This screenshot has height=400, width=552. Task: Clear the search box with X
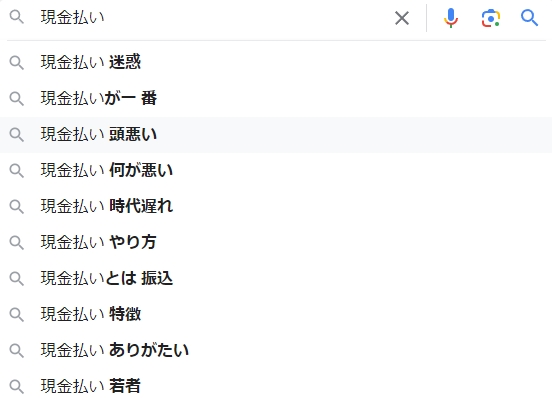coord(402,18)
